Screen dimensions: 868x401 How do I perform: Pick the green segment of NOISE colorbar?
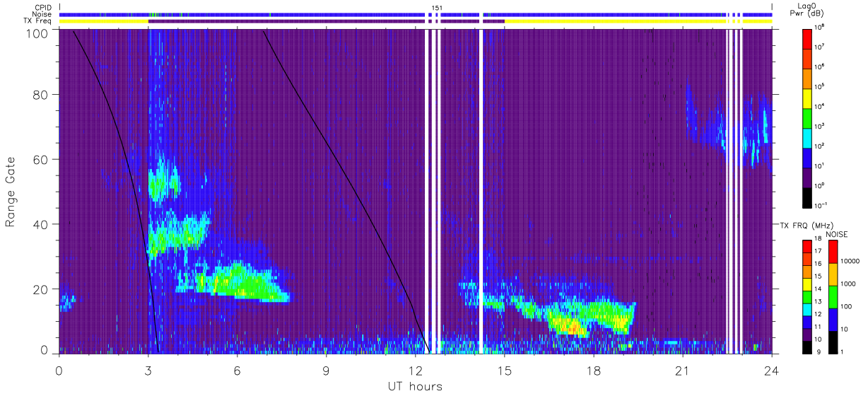point(833,297)
